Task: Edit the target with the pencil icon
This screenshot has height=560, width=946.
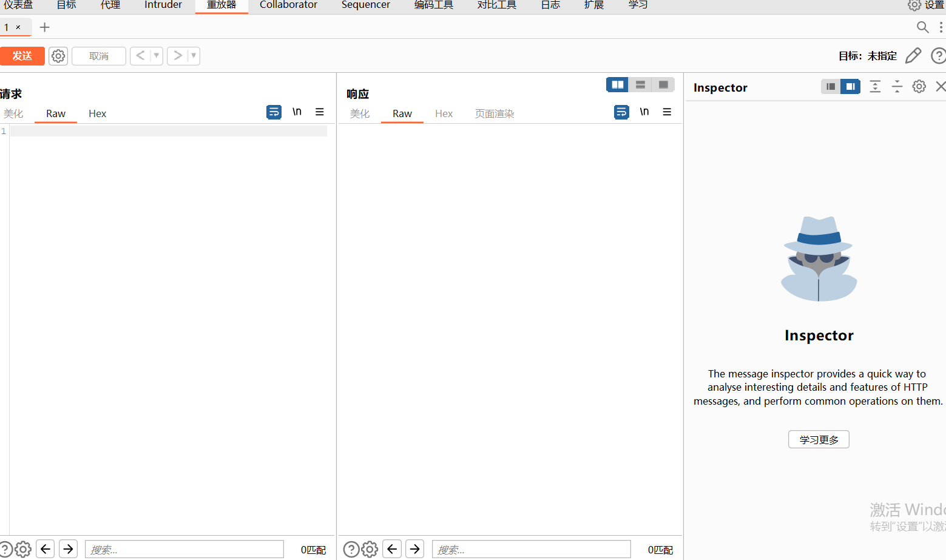Action: click(x=913, y=56)
